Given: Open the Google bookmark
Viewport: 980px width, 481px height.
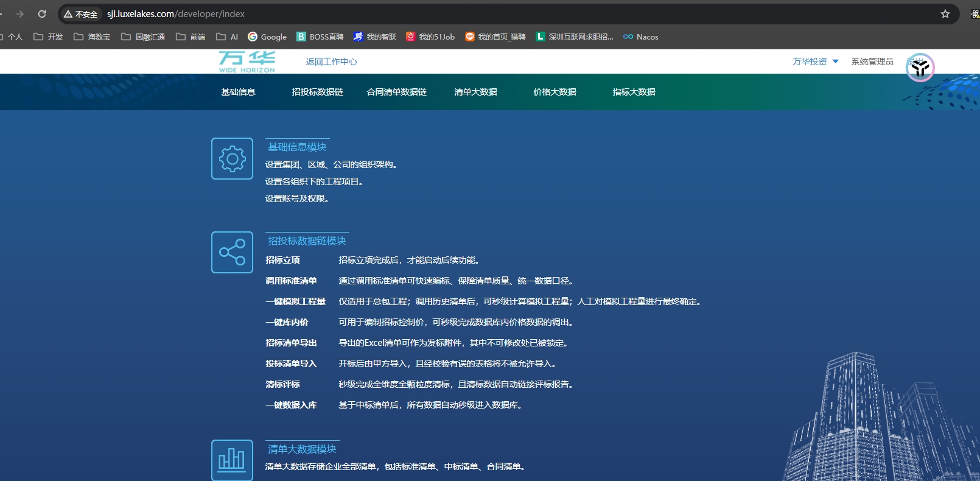Looking at the screenshot, I should pyautogui.click(x=267, y=37).
